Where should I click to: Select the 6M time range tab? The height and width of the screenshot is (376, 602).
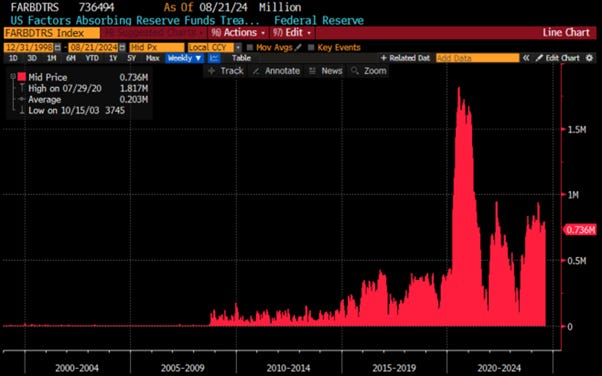pyautogui.click(x=71, y=58)
